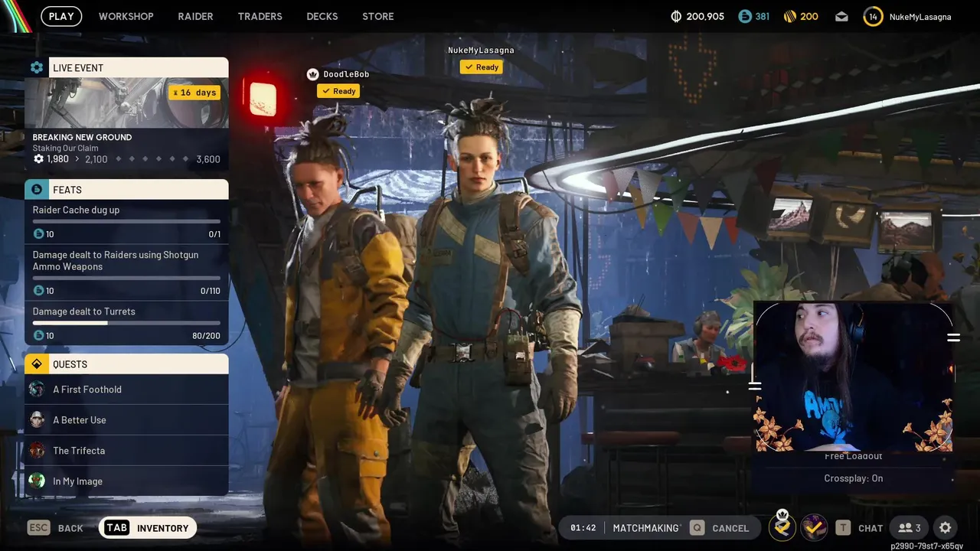Click the blue Cred token icon near 381
This screenshot has height=551, width=980.
coord(745,16)
